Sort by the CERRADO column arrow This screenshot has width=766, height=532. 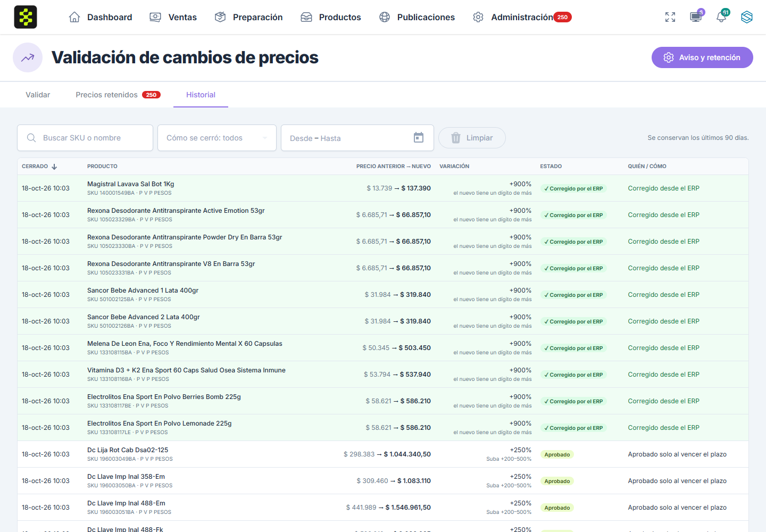[x=54, y=167]
